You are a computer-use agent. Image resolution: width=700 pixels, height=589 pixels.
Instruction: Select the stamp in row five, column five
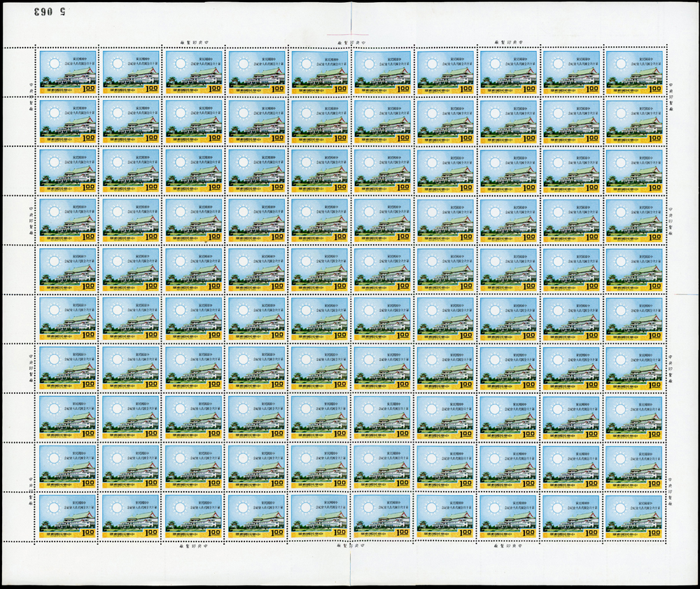(x=319, y=269)
